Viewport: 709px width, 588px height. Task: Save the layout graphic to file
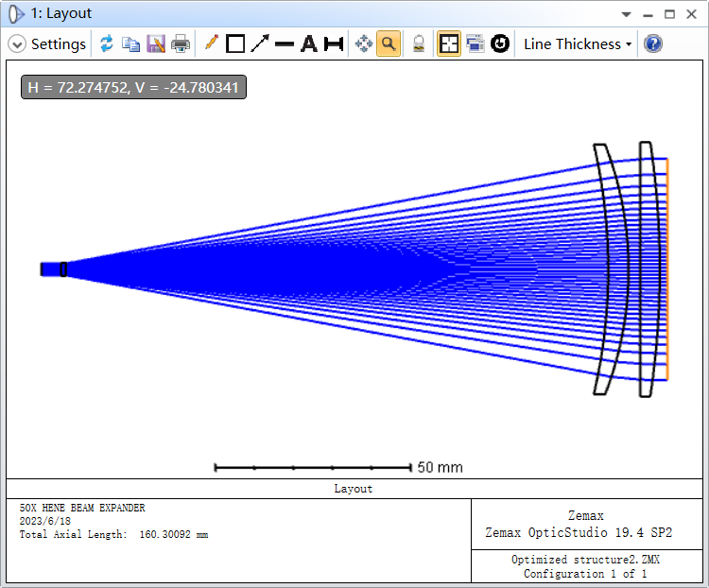156,44
